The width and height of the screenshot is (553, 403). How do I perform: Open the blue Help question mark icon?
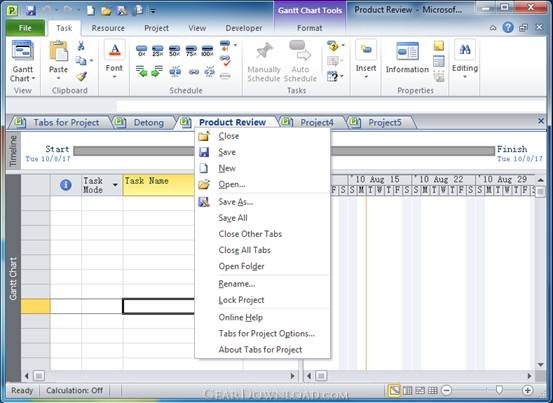coord(508,27)
